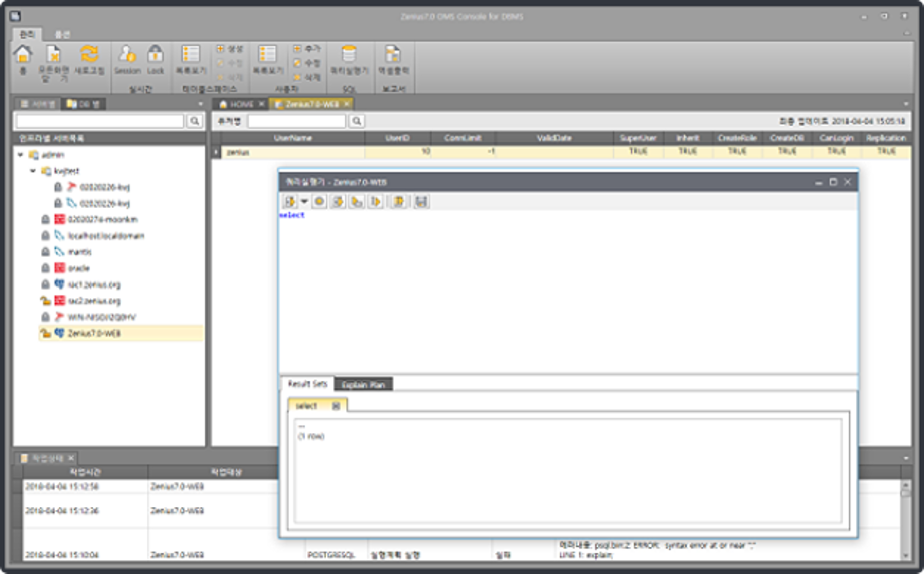
Task: Close the job status panel tab
Action: (x=71, y=458)
